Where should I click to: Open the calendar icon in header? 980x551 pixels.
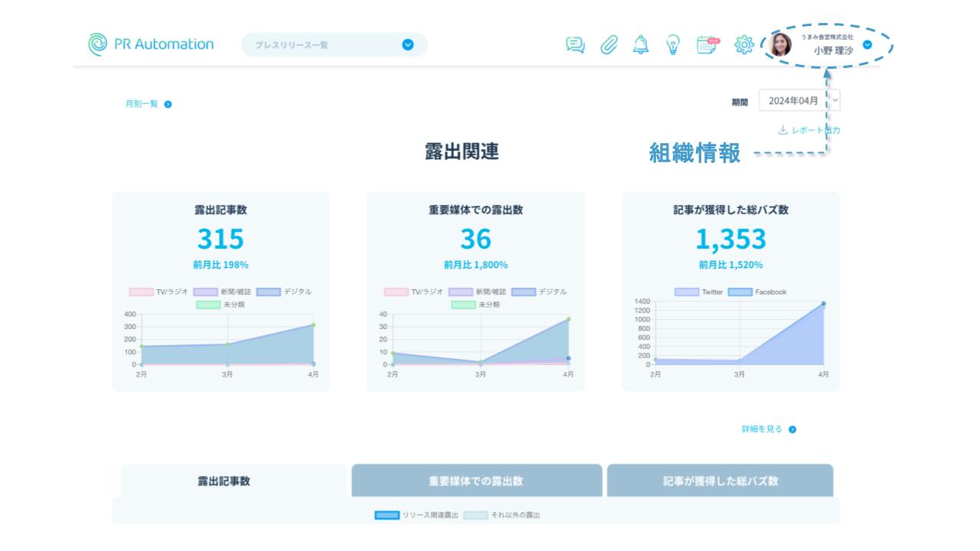(x=707, y=45)
